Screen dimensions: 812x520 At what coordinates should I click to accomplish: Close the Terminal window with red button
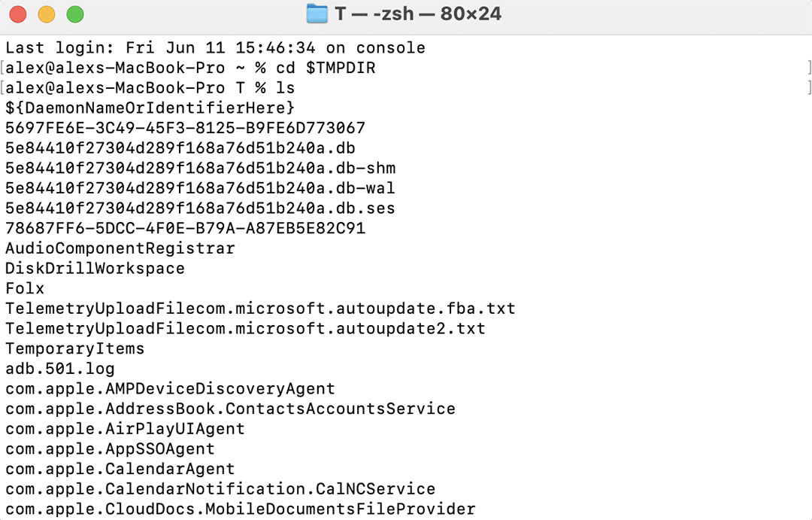pos(18,14)
